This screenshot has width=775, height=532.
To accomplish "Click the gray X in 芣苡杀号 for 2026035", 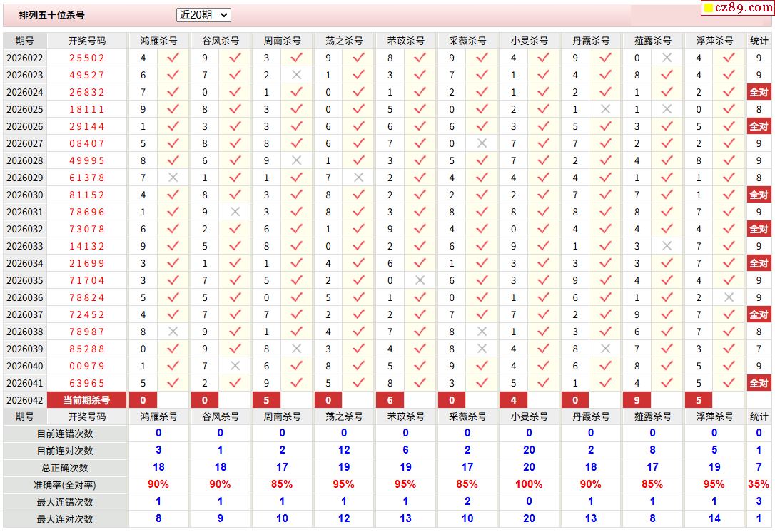I will tap(420, 280).
